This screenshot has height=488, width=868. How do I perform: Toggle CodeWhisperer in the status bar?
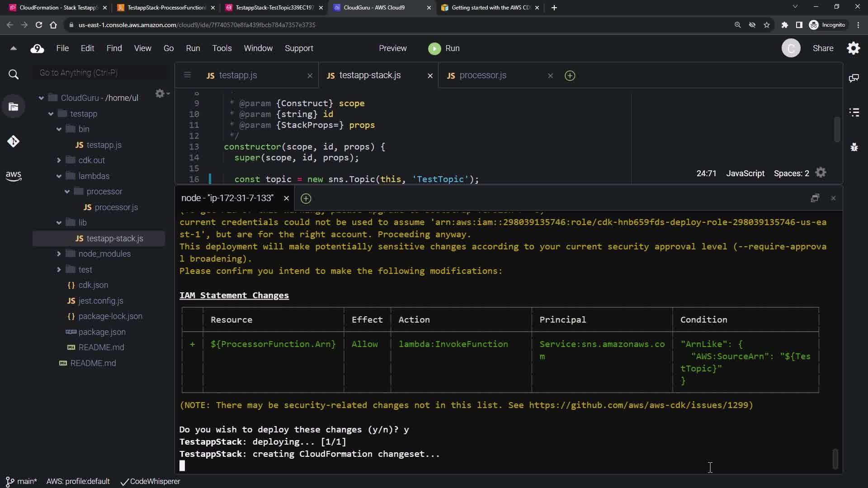click(x=151, y=481)
